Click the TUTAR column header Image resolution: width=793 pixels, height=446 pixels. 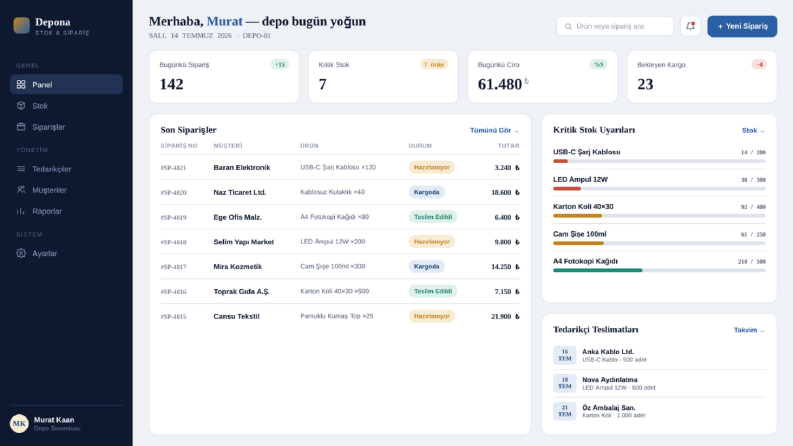tap(508, 146)
